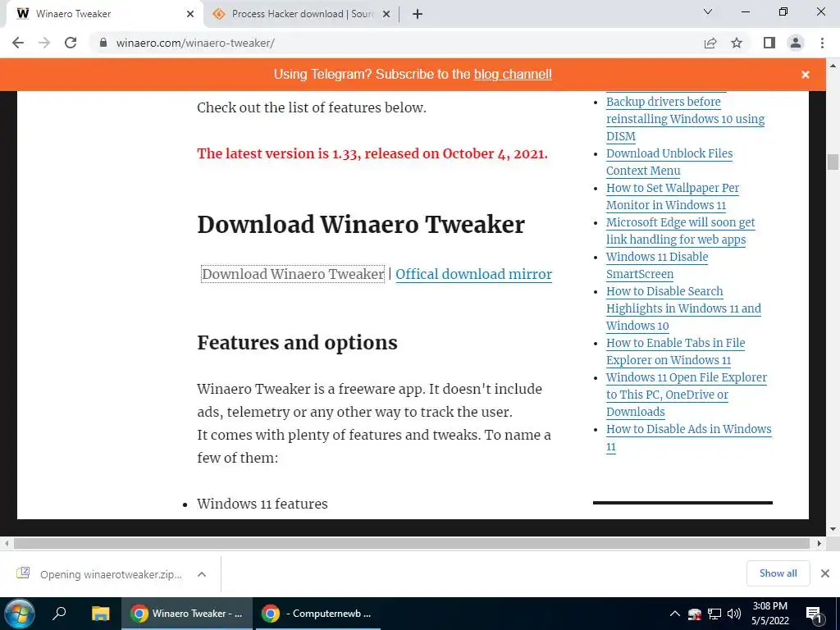Open the tab search chevron
Image resolution: width=840 pixels, height=630 pixels.
(x=708, y=11)
